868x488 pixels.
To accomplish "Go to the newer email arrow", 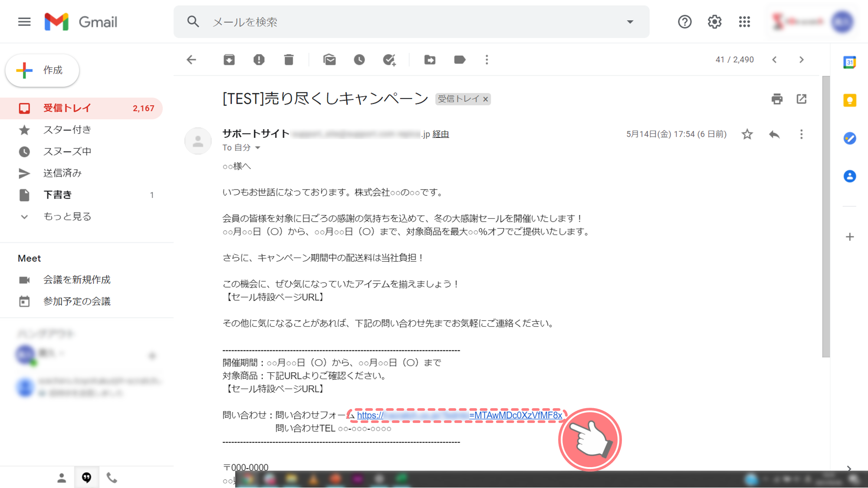I will pyautogui.click(x=774, y=60).
